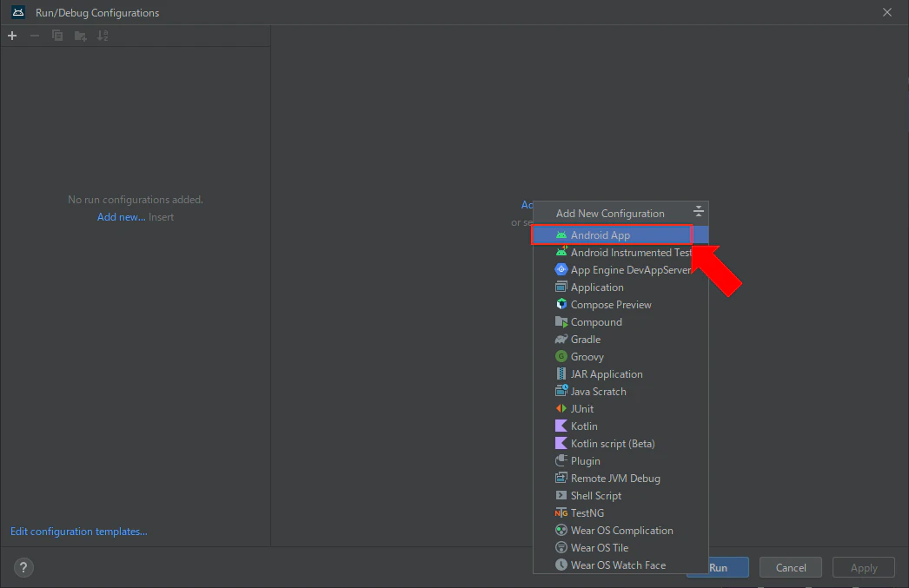Choose the Compose Preview text entry
Viewport: 909px width, 588px height.
click(611, 305)
